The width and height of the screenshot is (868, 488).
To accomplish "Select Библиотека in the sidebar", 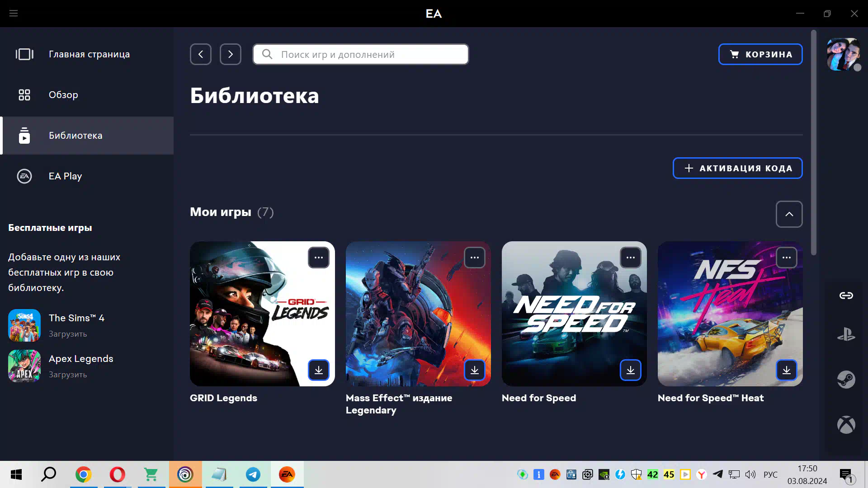I will [87, 136].
